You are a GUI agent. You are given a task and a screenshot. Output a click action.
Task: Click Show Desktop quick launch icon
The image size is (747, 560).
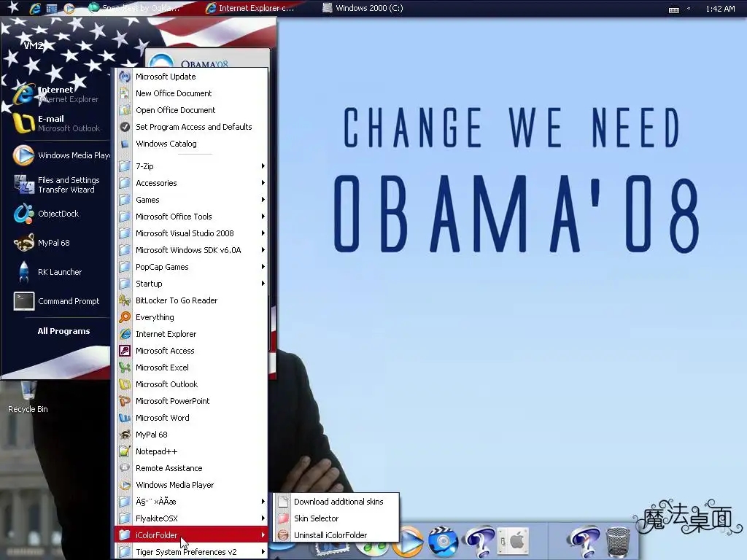click(52, 8)
